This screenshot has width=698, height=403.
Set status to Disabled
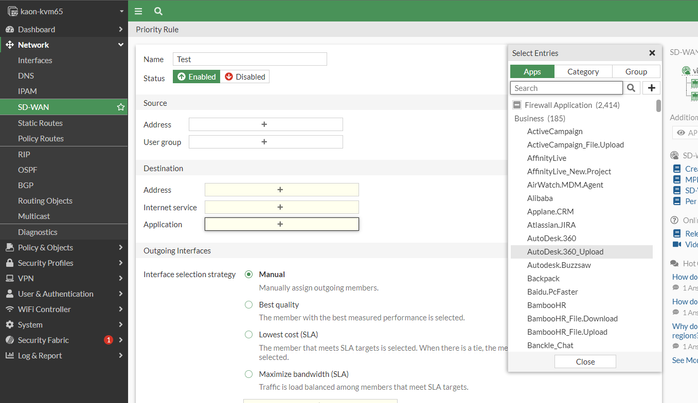tap(245, 77)
